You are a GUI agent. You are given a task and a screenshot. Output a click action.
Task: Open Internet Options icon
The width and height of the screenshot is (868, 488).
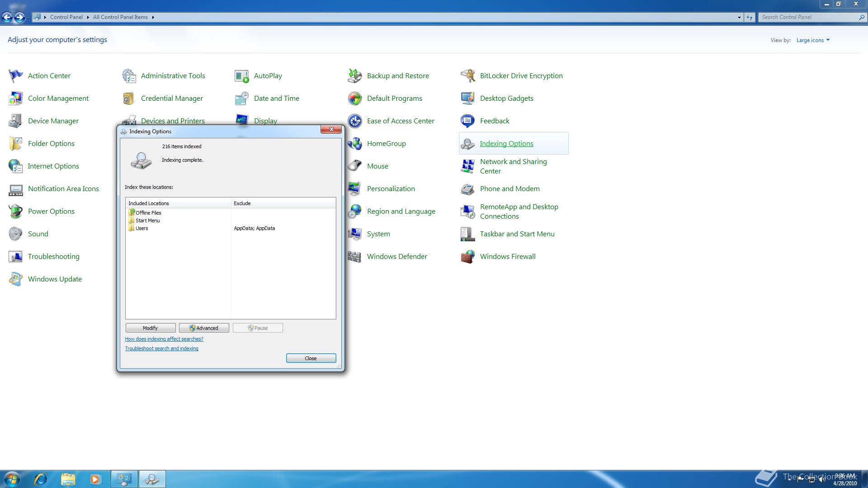[16, 166]
